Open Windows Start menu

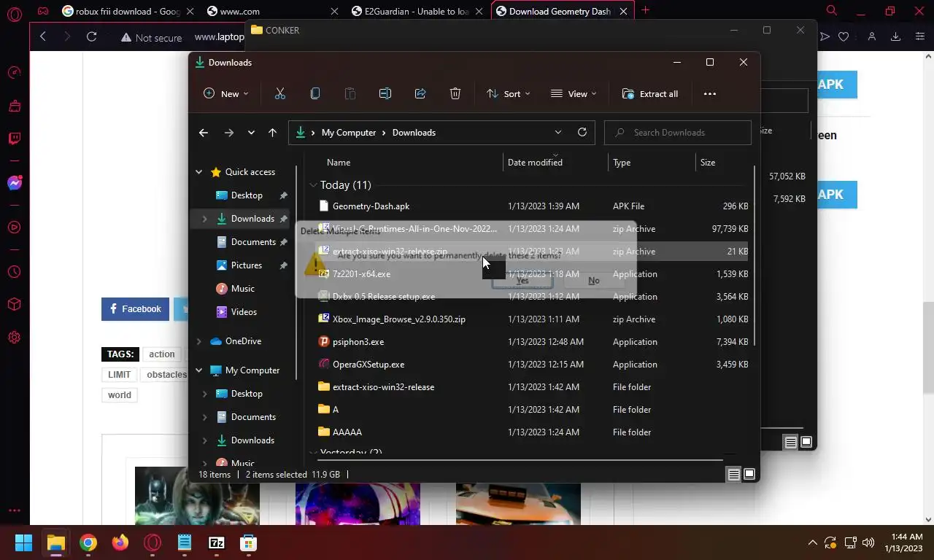[23, 542]
